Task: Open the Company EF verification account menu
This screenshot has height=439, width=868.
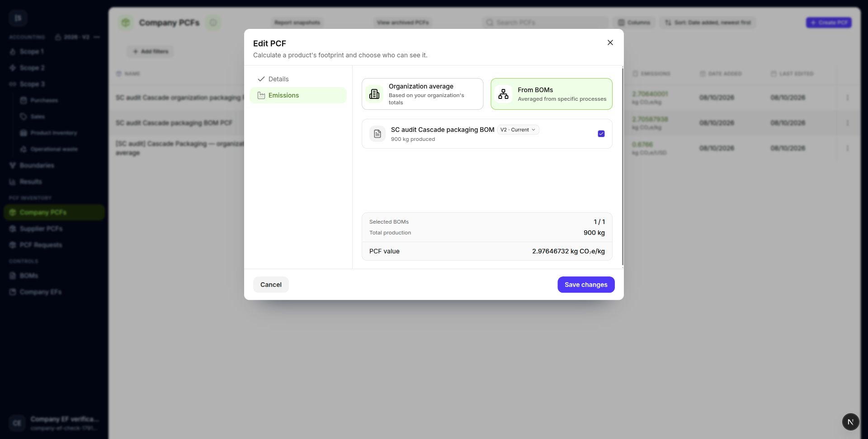Action: point(54,423)
